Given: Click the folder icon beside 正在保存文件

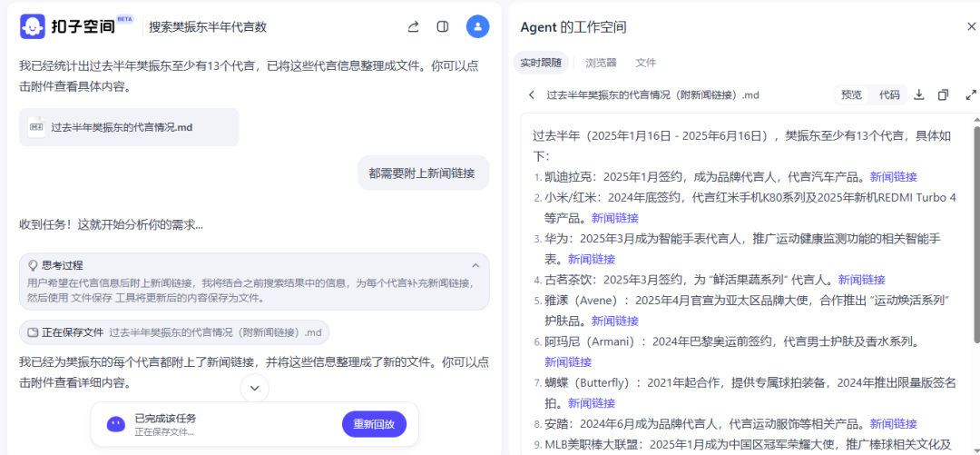Looking at the screenshot, I should tap(34, 333).
